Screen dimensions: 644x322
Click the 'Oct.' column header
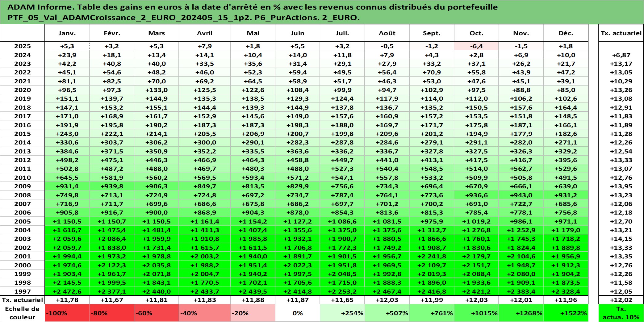point(476,33)
